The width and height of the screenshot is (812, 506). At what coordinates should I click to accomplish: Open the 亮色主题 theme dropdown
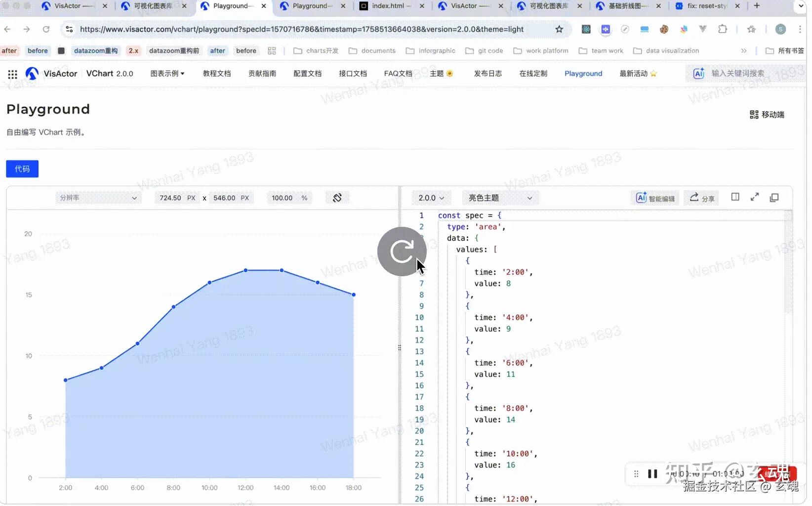tap(499, 197)
